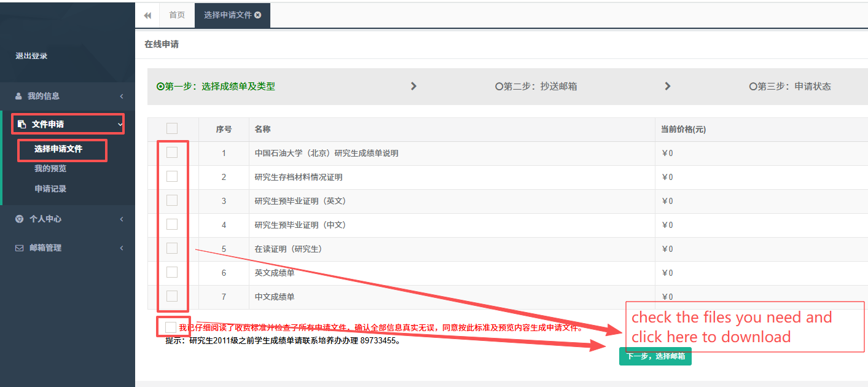Click the arrow icon after 第一步 step
This screenshot has width=868, height=387.
pyautogui.click(x=413, y=87)
